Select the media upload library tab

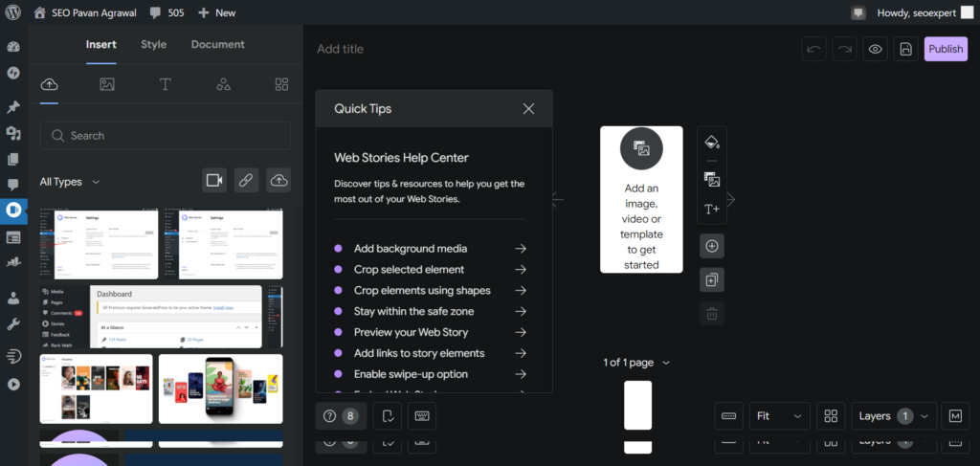point(49,84)
